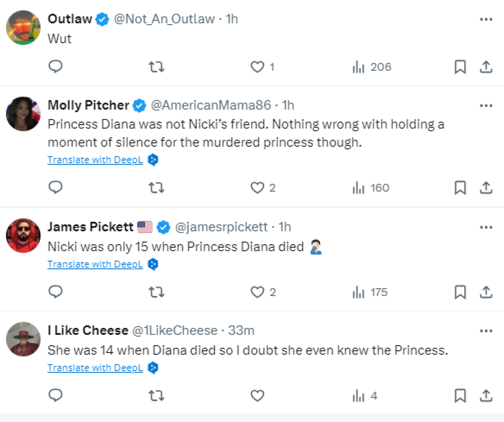Share Molly Pitcher's tweet
The height and width of the screenshot is (422, 504).
coord(486,188)
